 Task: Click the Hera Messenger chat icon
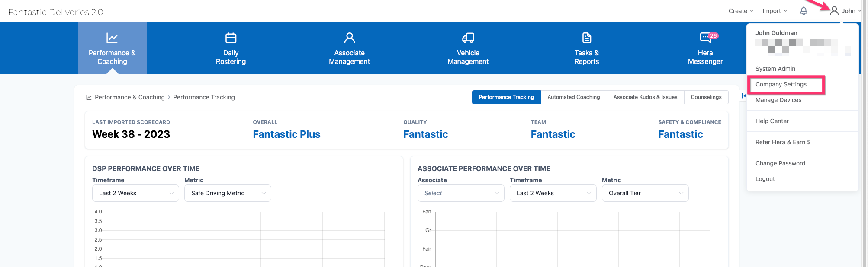[705, 38]
